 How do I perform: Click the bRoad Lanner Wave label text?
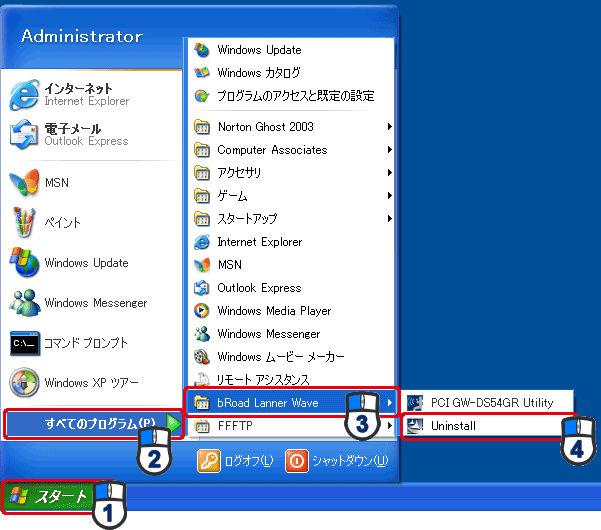click(x=268, y=403)
